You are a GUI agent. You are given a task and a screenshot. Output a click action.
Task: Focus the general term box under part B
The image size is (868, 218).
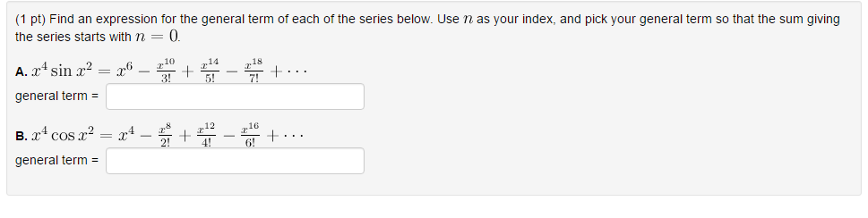tap(235, 161)
